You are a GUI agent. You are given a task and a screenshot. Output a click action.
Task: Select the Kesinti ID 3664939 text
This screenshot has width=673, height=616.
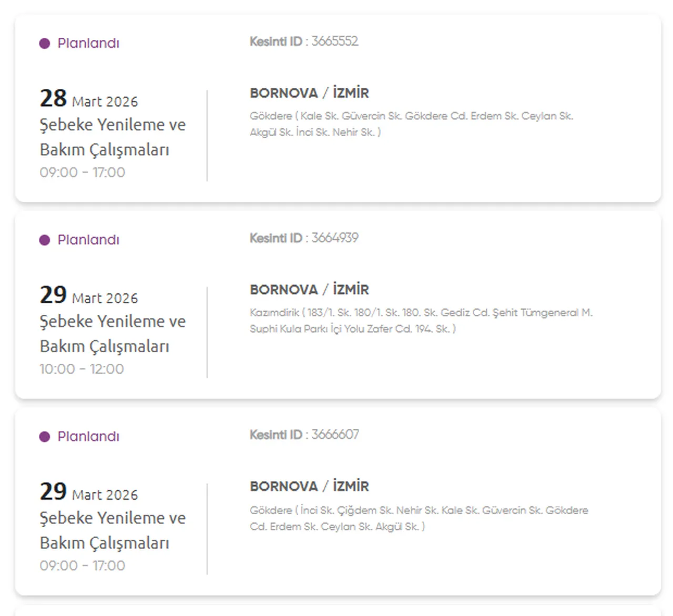[304, 238]
